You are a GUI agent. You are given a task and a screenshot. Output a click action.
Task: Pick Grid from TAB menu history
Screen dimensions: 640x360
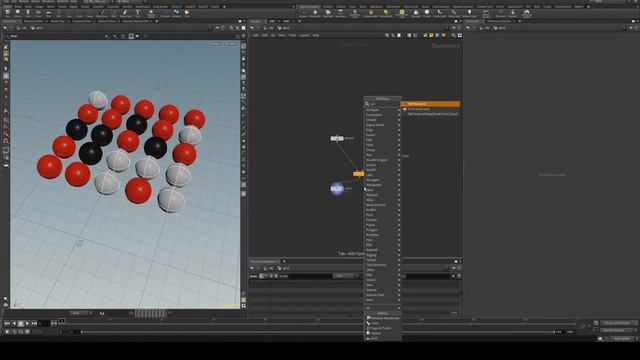click(382, 338)
